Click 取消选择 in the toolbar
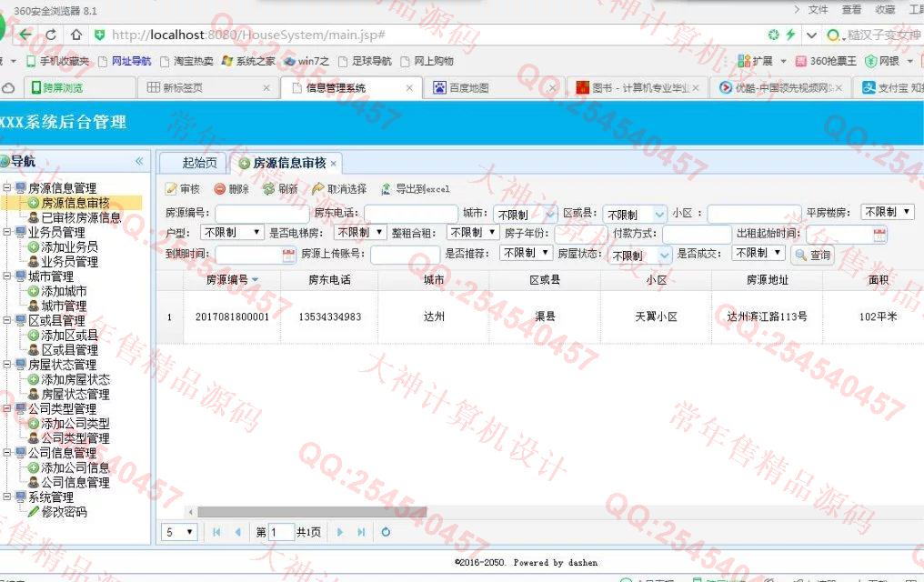The width and height of the screenshot is (924, 582). pos(339,189)
